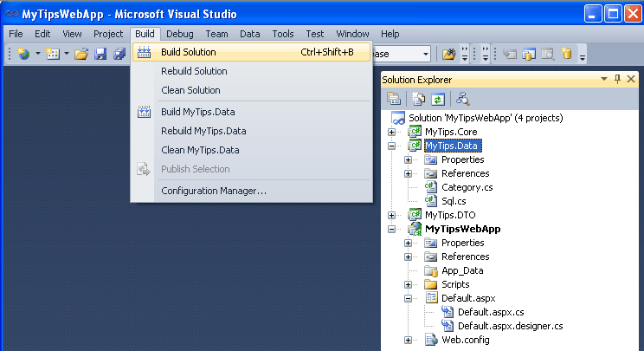Click the Save floppy disk icon
Viewport: 644px width, 351px height.
[100, 54]
